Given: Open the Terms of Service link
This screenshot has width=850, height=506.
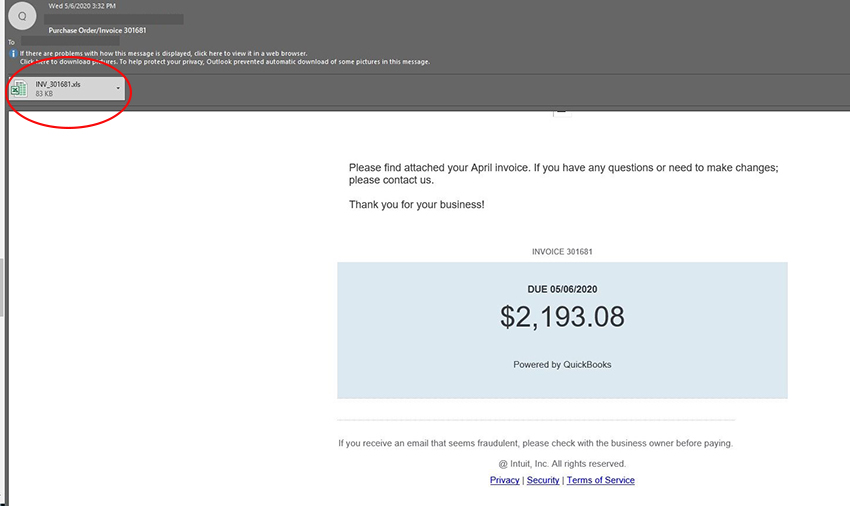Looking at the screenshot, I should tap(601, 480).
